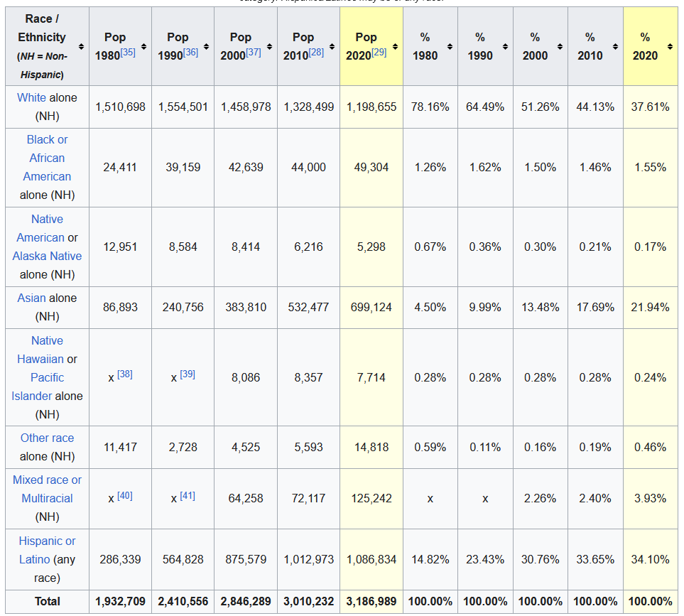Image resolution: width=684 pixels, height=616 pixels.
Task: Open Mixed race or Multiracial link
Action: [47, 489]
